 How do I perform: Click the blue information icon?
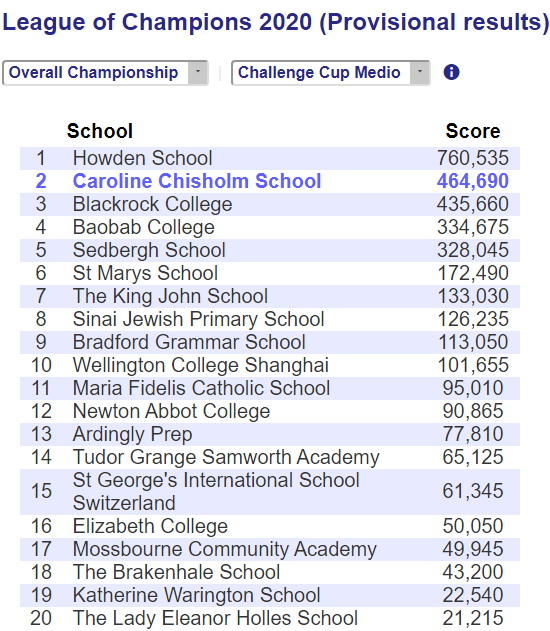click(x=451, y=72)
